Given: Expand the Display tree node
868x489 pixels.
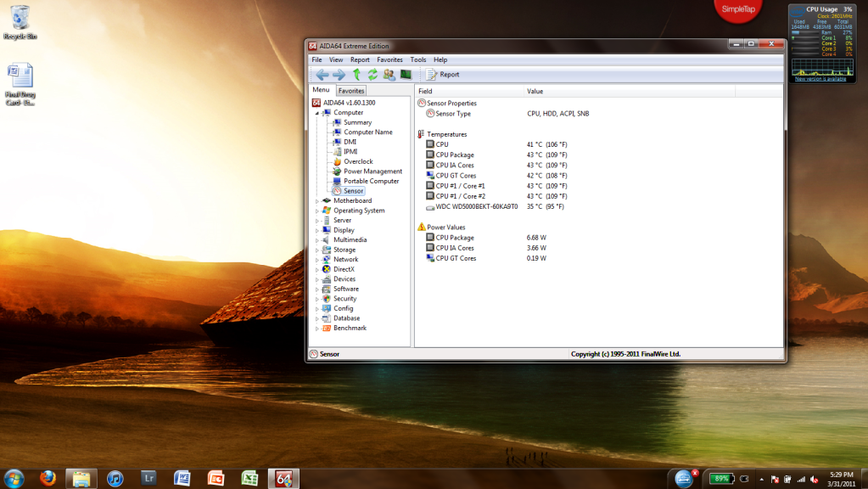Looking at the screenshot, I should pos(317,230).
